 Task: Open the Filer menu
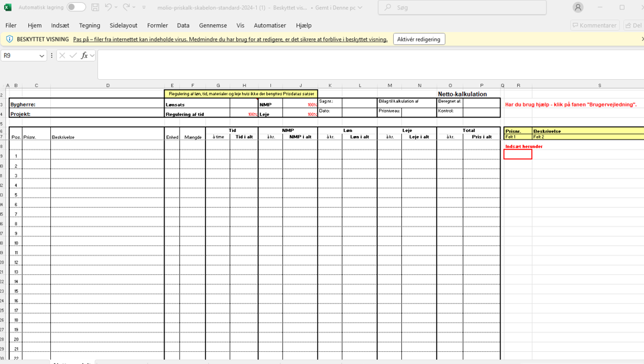point(11,25)
